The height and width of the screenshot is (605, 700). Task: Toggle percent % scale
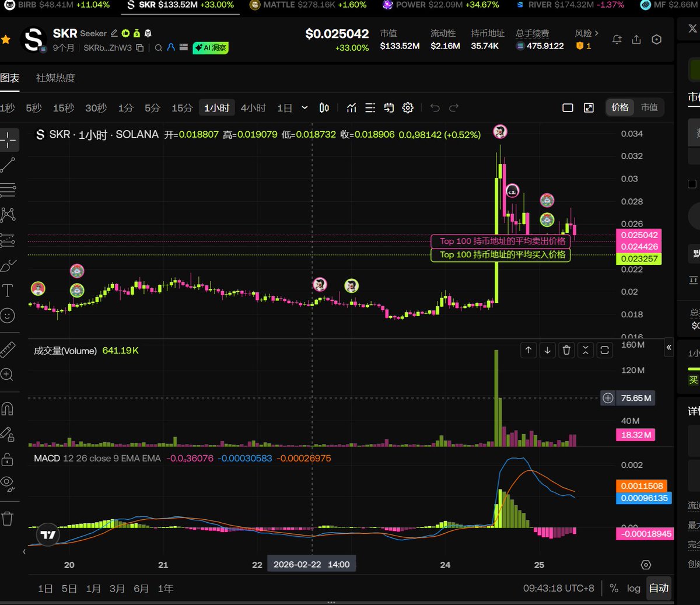pos(614,588)
